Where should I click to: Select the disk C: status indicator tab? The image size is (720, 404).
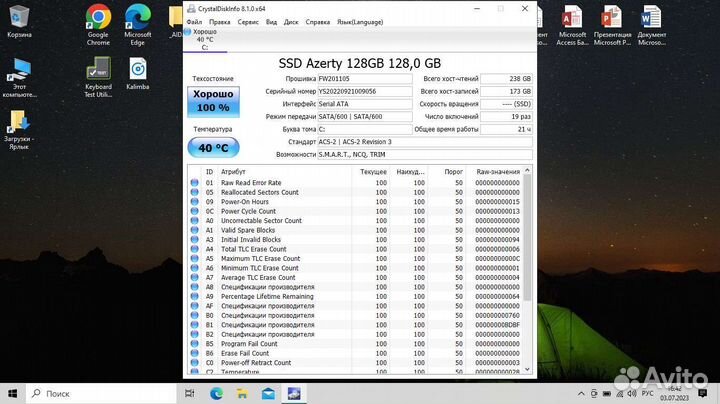[204, 39]
